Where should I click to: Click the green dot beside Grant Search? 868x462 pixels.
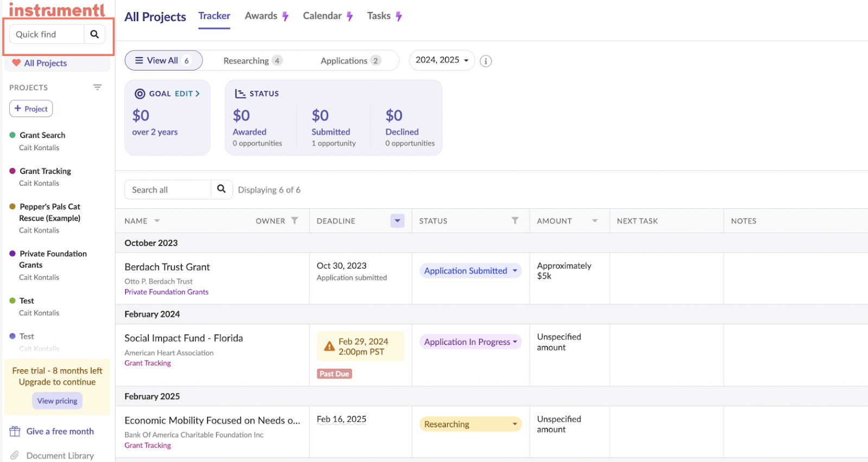coord(12,135)
